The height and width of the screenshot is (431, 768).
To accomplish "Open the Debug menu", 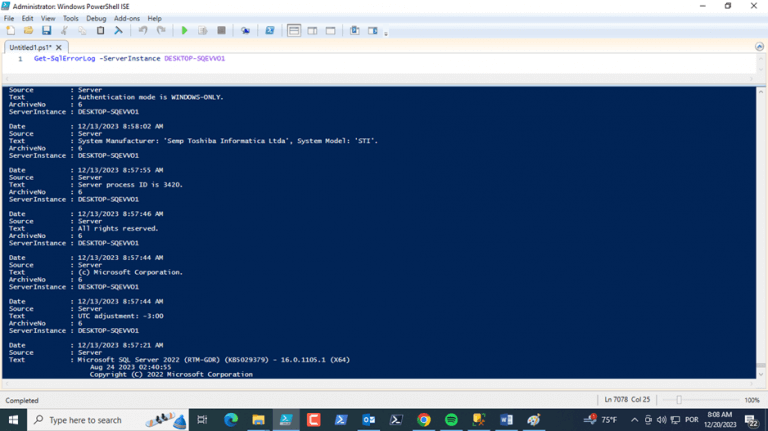I will [x=96, y=18].
